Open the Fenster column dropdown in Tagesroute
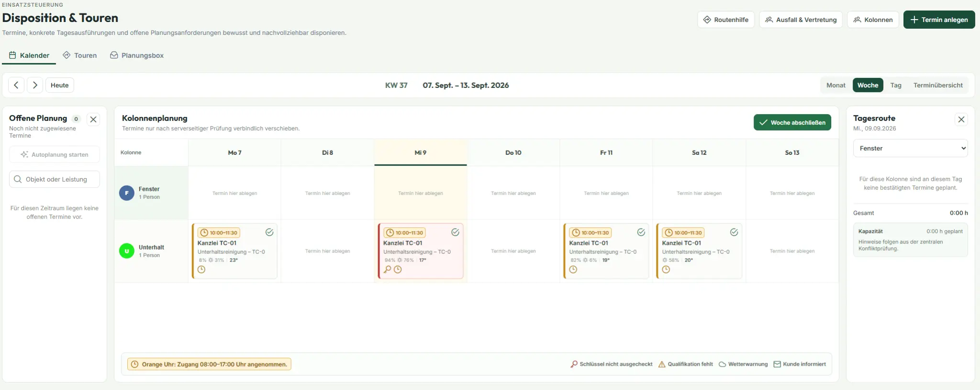This screenshot has width=980, height=390. point(910,148)
